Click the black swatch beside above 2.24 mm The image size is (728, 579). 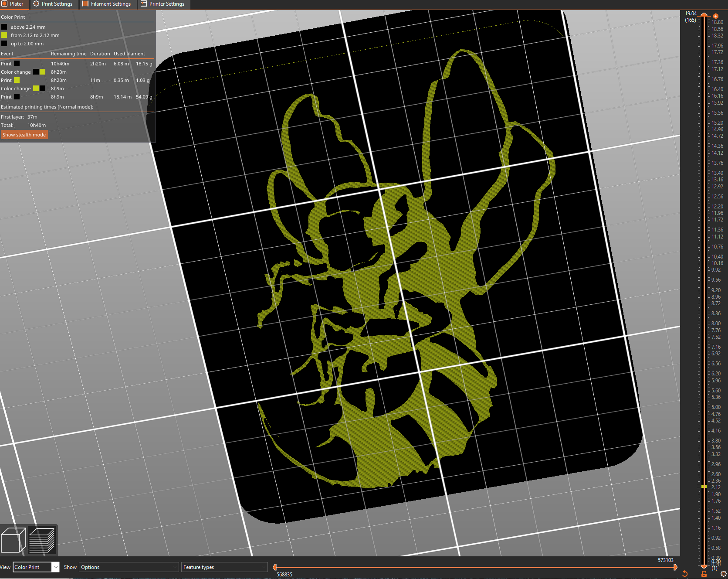[4, 27]
